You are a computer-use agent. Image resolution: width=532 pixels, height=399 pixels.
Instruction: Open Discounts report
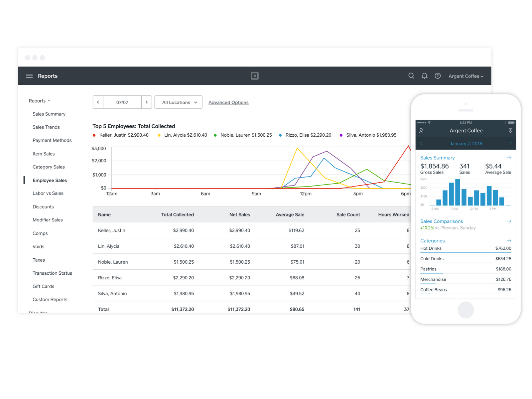point(43,206)
